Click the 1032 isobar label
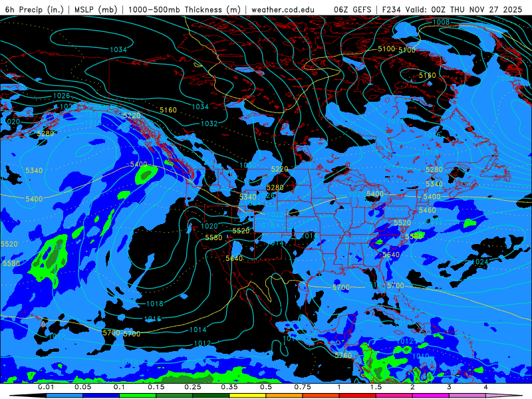This screenshot has width=532, height=399. pyautogui.click(x=209, y=124)
